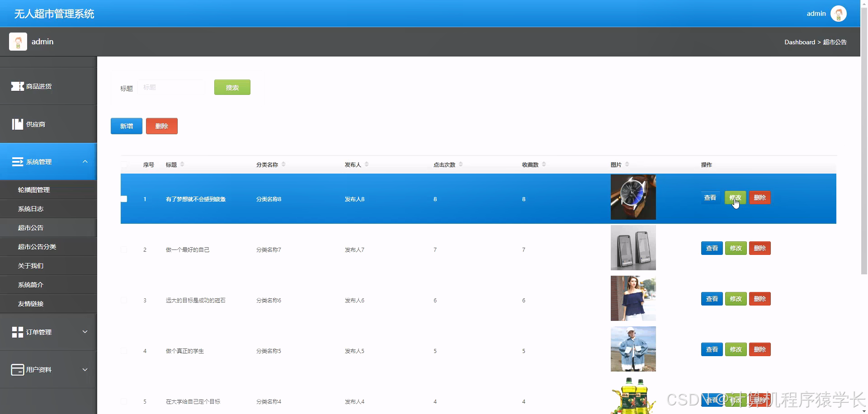Click the 用户资料 card icon

coord(17,370)
